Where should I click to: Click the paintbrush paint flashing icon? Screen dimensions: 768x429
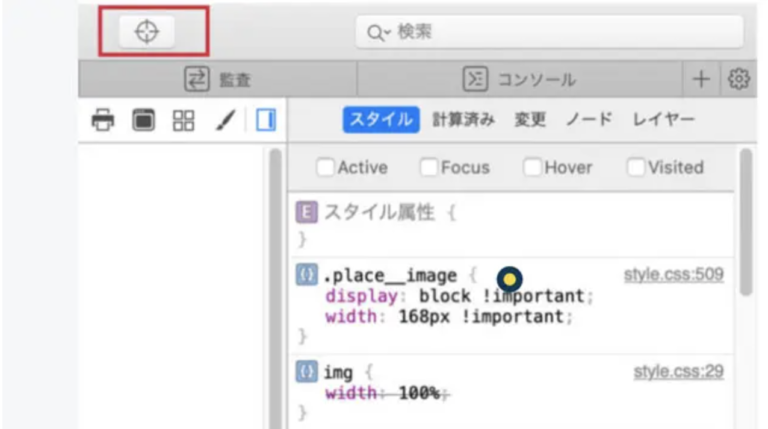[x=225, y=121]
